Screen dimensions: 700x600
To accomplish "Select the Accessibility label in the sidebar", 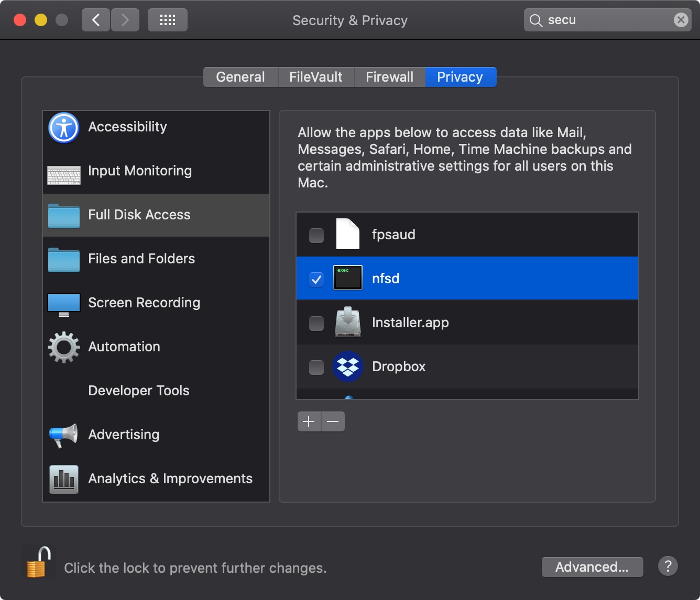I will pyautogui.click(x=127, y=127).
